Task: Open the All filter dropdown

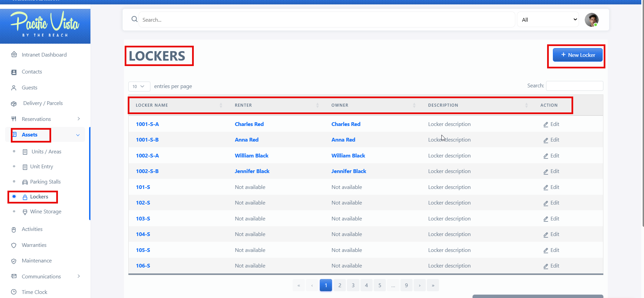Action: click(548, 20)
